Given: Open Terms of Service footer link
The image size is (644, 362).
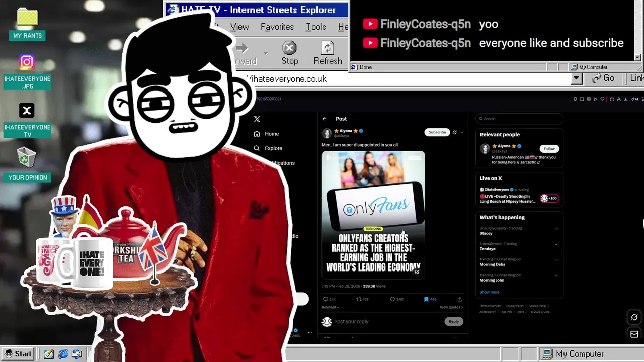Looking at the screenshot, I should (490, 306).
